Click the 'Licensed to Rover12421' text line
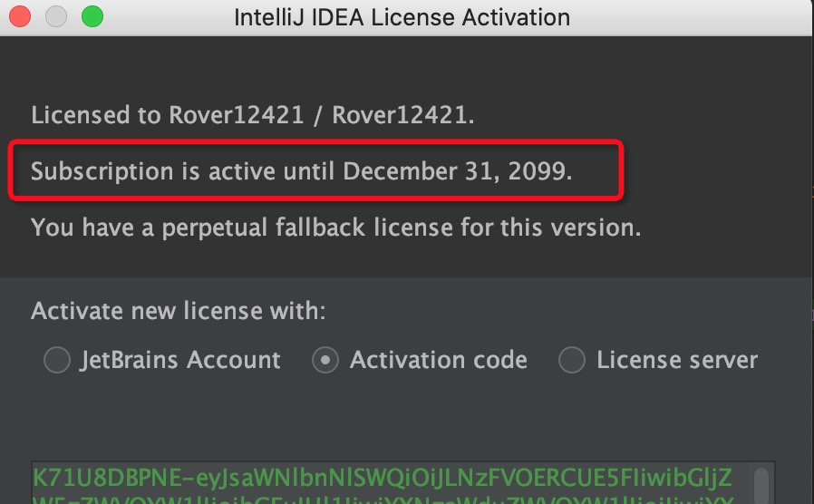Screen dimensions: 814x504 point(252,116)
